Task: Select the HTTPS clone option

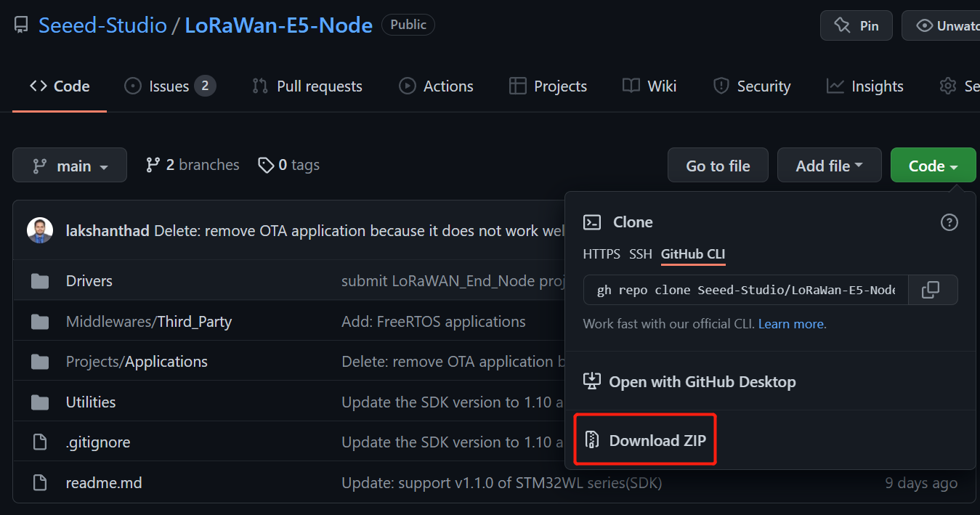Action: [602, 254]
